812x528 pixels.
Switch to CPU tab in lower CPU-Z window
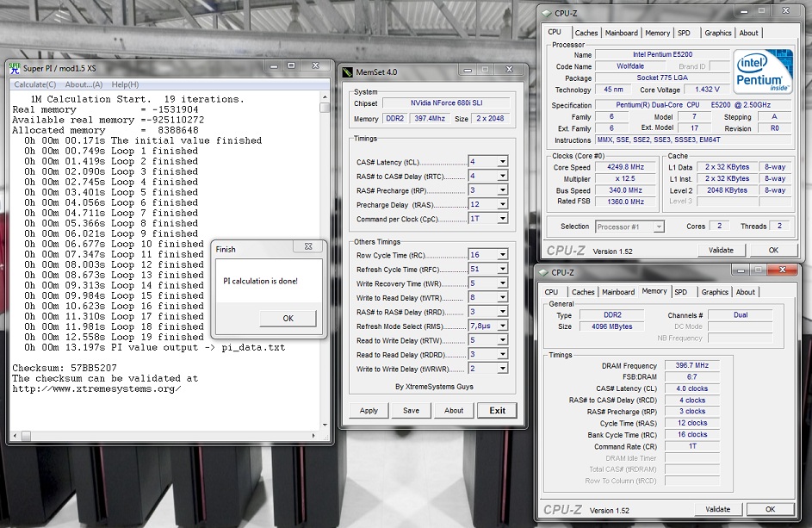click(x=551, y=292)
